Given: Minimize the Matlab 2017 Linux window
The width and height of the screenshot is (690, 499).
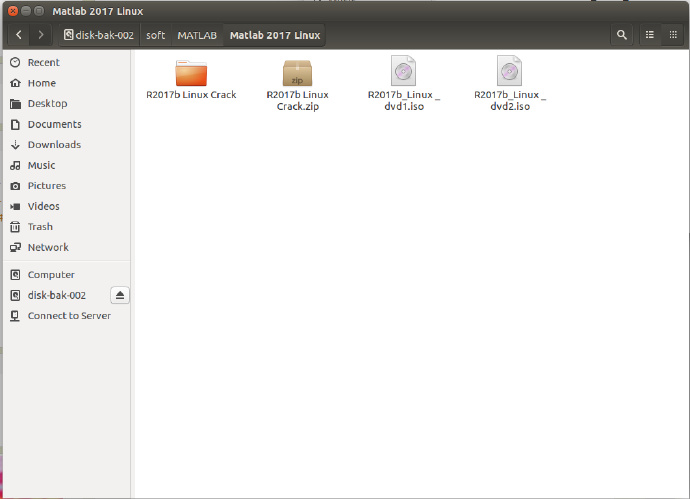Looking at the screenshot, I should [26, 11].
